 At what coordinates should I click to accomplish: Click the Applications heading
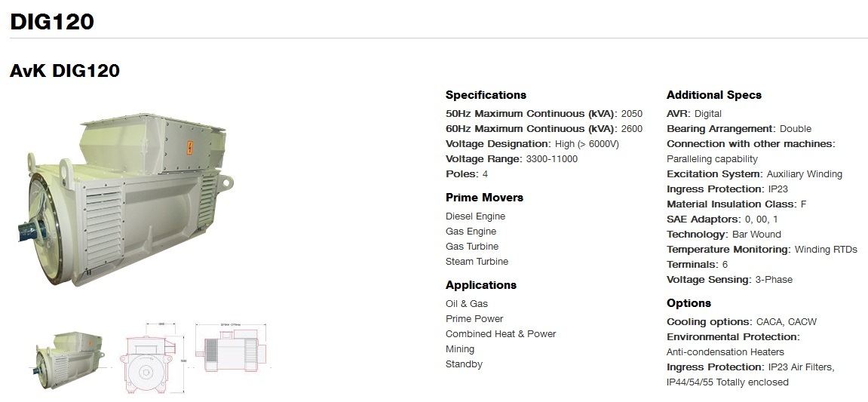[x=480, y=285]
